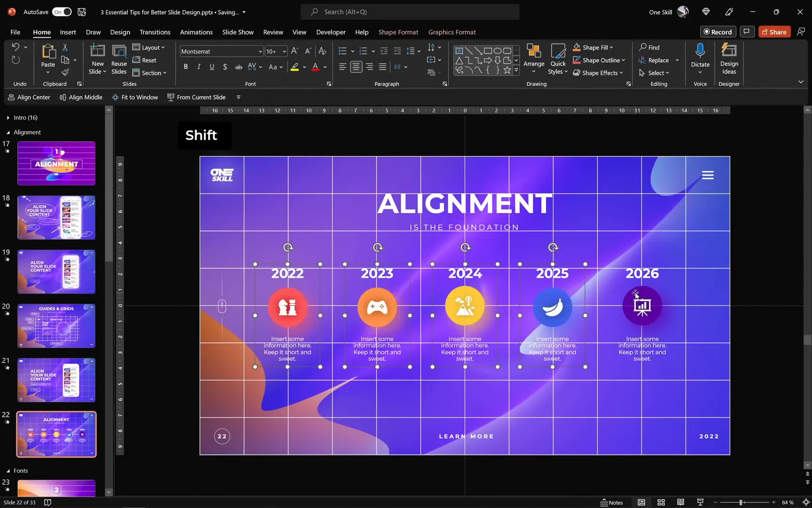Image resolution: width=812 pixels, height=508 pixels.
Task: Toggle Bold formatting
Action: coord(186,67)
